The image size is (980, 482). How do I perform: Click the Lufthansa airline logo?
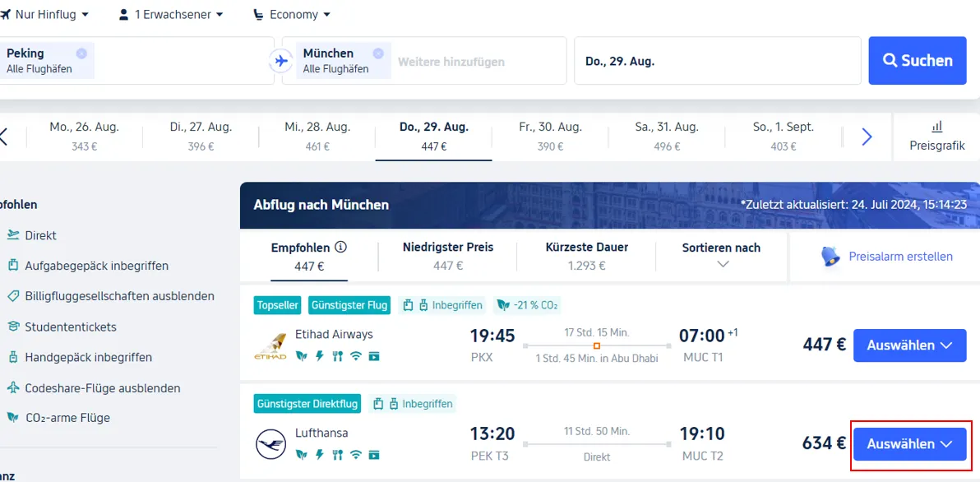pos(270,444)
